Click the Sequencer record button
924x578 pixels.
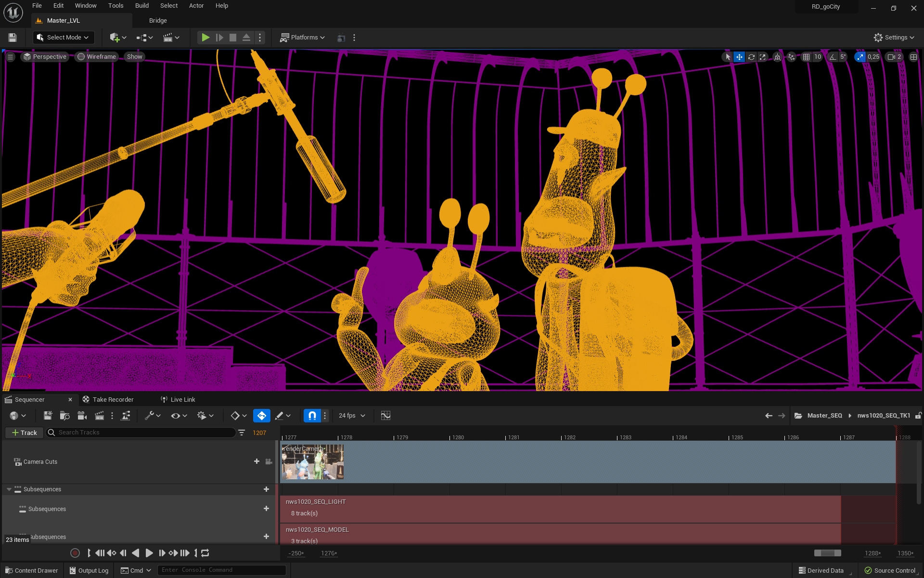coord(75,553)
